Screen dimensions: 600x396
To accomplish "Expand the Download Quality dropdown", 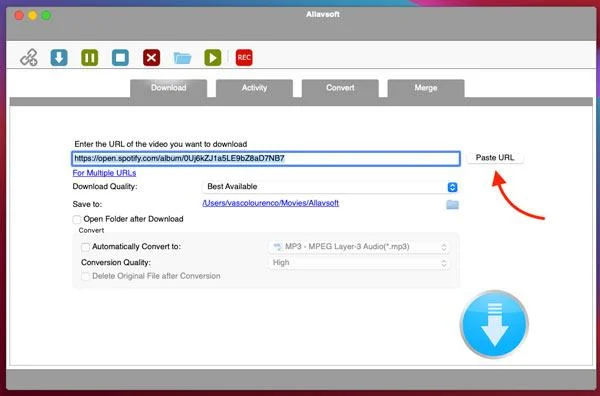I will (x=330, y=187).
